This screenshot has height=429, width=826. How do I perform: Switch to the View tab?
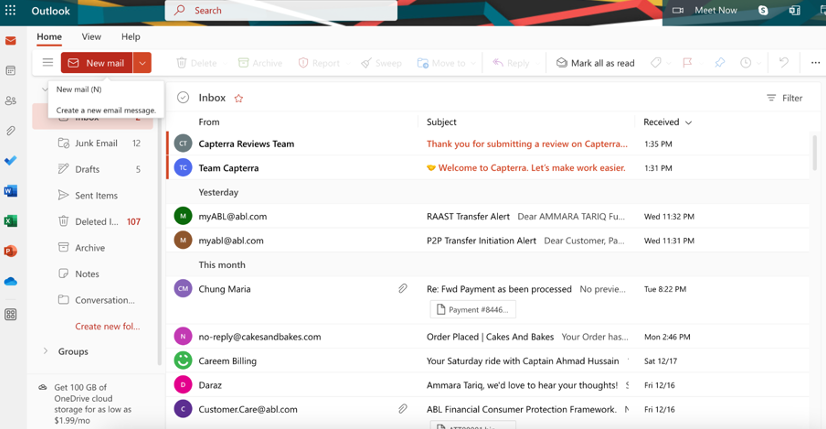click(91, 37)
